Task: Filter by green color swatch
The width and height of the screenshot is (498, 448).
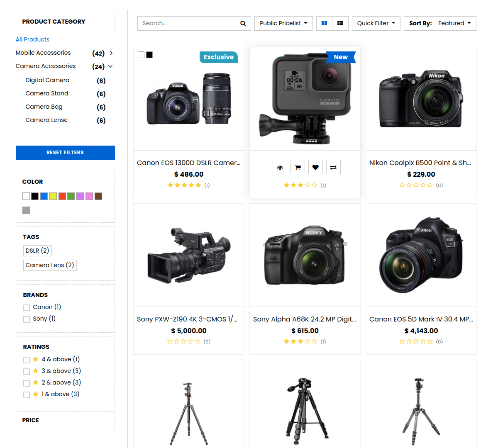Action: click(71, 196)
